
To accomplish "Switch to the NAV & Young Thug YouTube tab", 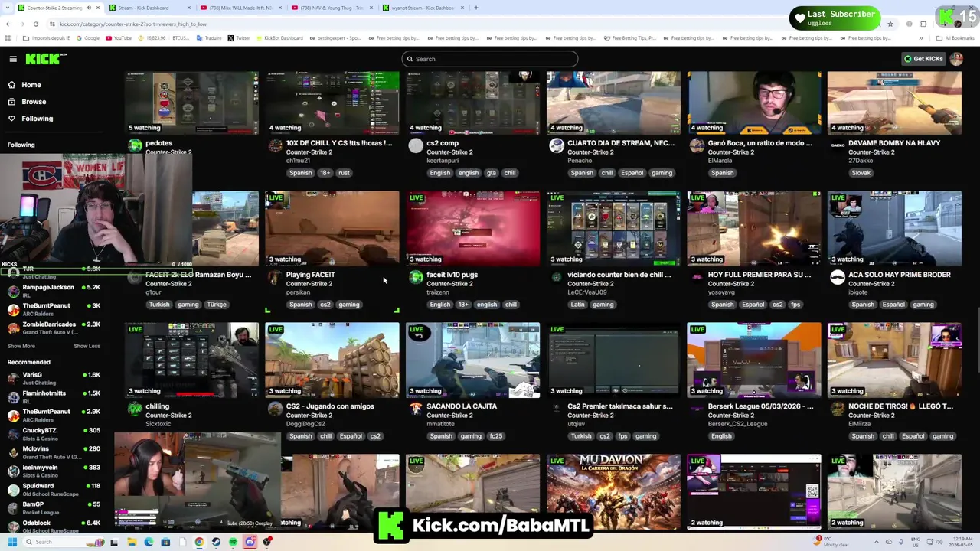I will click(x=331, y=8).
